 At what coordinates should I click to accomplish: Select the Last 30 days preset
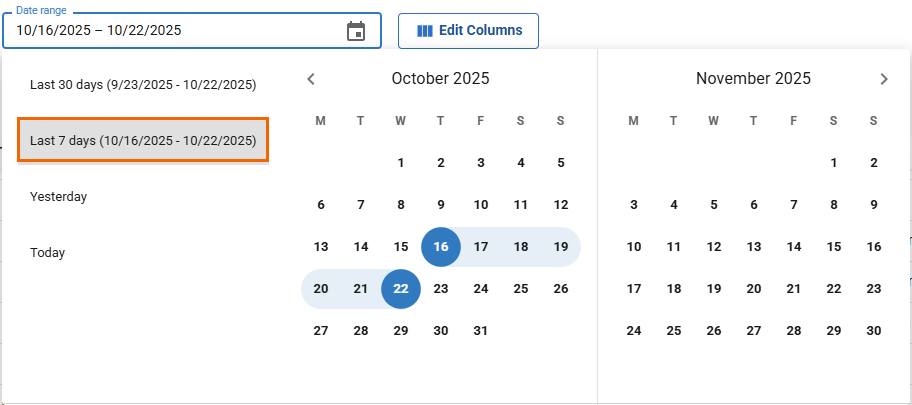click(x=143, y=85)
